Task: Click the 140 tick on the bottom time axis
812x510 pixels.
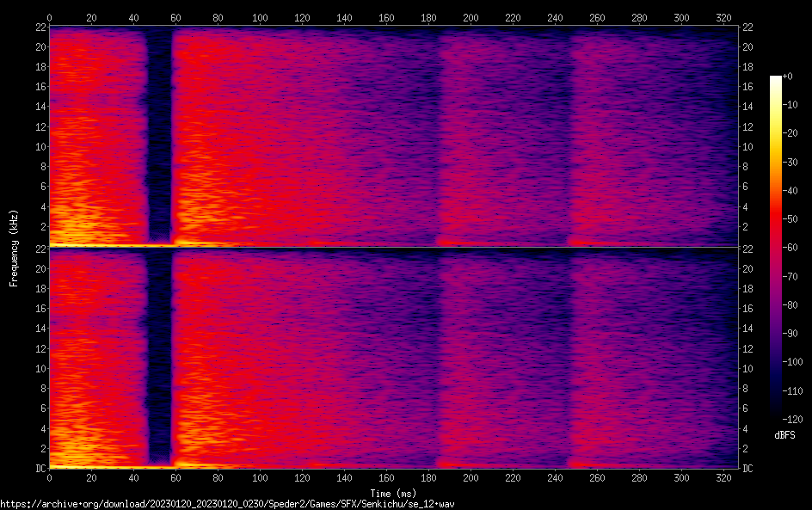Action: pyautogui.click(x=344, y=476)
